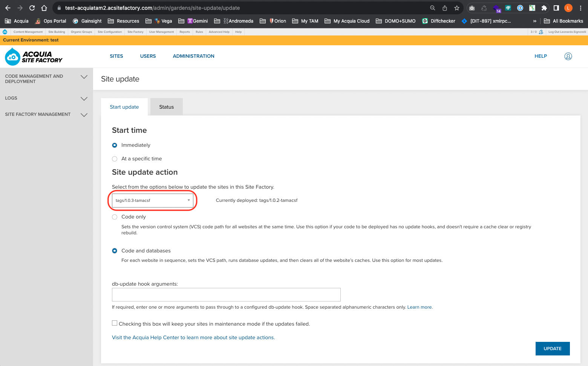The width and height of the screenshot is (588, 366).
Task: Open User Management in the admin bar
Action: pyautogui.click(x=161, y=32)
